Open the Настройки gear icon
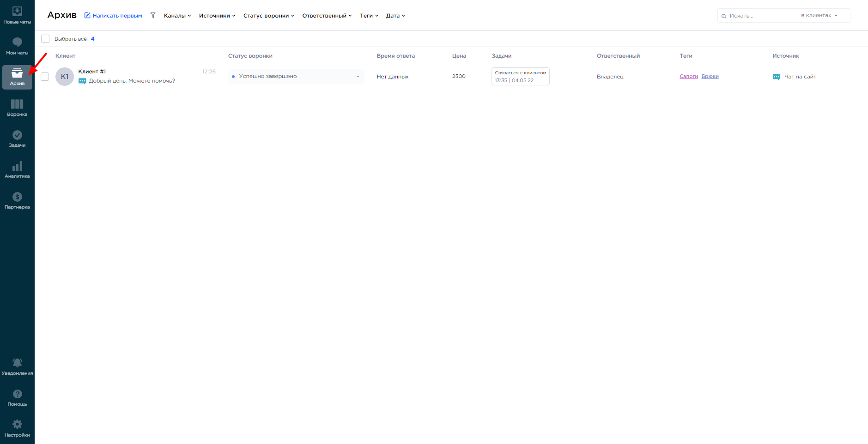Viewport: 868px width, 444px height. click(17, 424)
